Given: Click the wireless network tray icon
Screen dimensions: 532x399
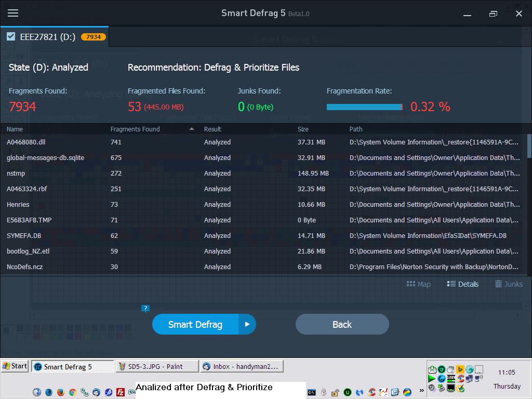Looking at the screenshot, I should tap(478, 378).
